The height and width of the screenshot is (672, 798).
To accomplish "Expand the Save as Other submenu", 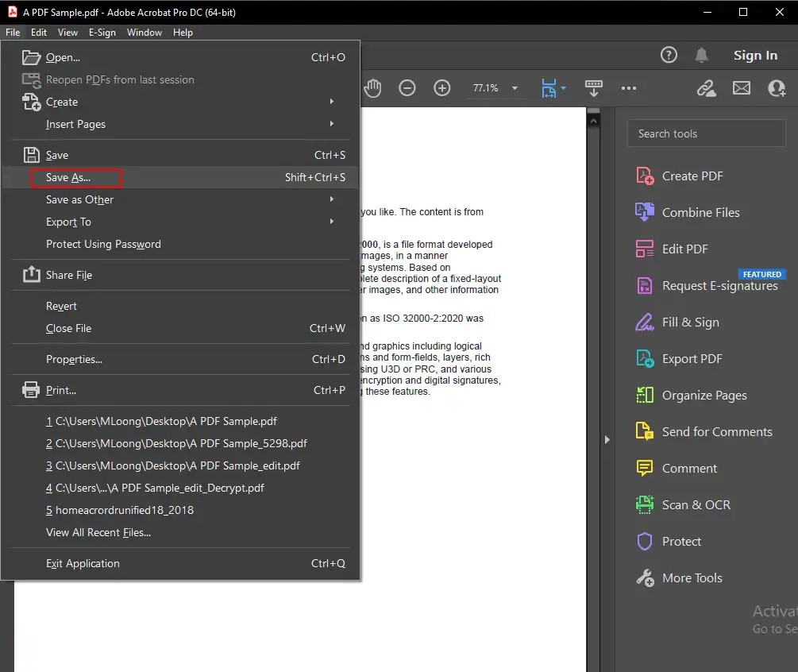I will pyautogui.click(x=332, y=199).
